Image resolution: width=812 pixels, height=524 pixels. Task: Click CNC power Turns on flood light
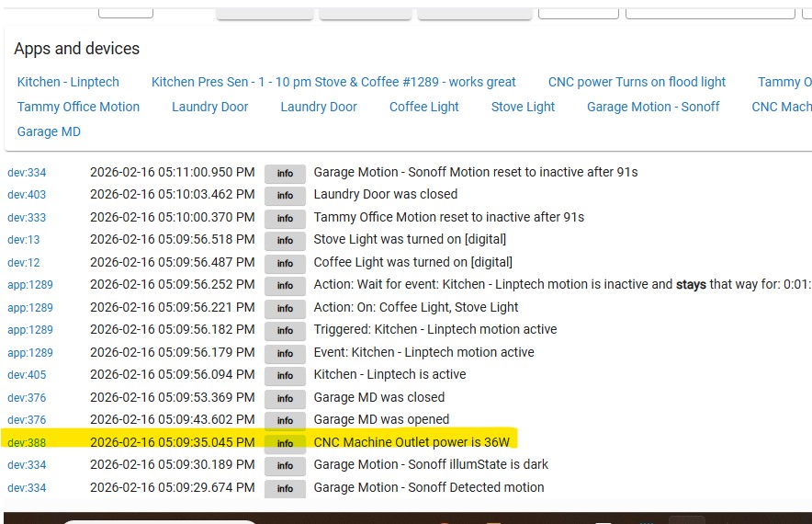[637, 82]
